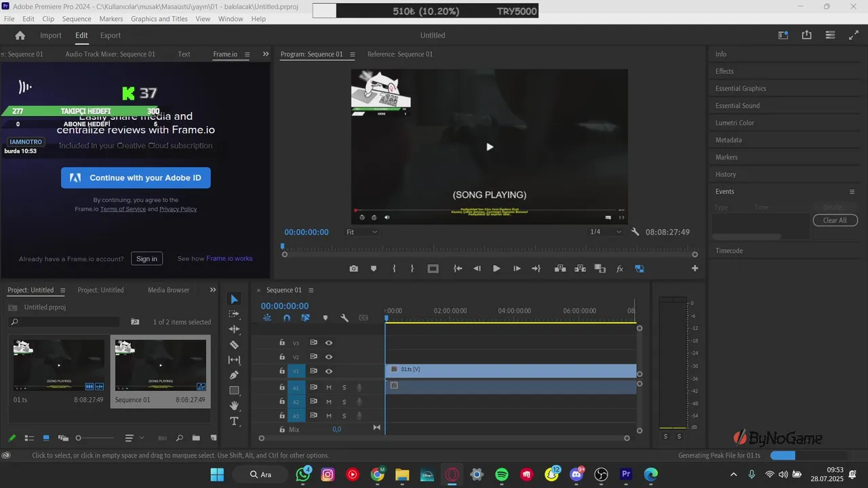Open Essential Graphics panel
Viewport: 868px width, 488px height.
click(x=741, y=88)
